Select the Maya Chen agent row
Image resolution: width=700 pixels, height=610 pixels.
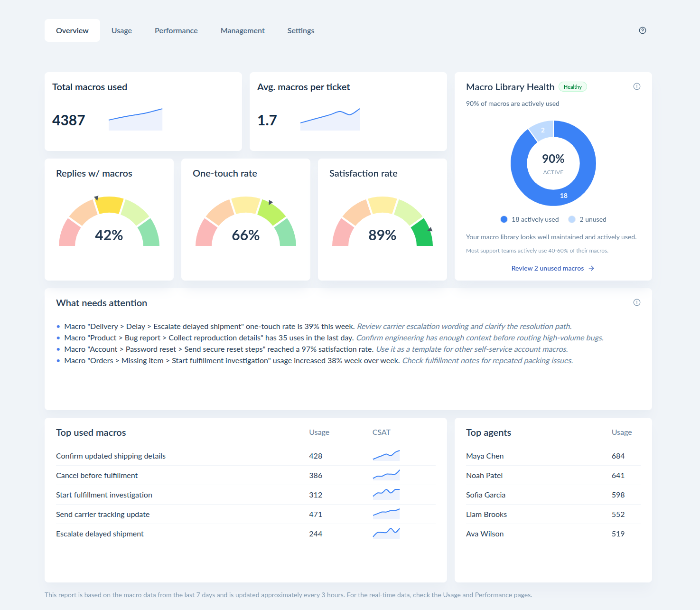(x=553, y=456)
